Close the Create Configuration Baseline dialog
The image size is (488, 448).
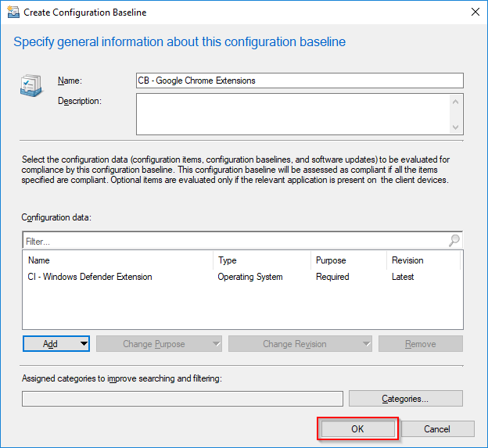[475, 13]
